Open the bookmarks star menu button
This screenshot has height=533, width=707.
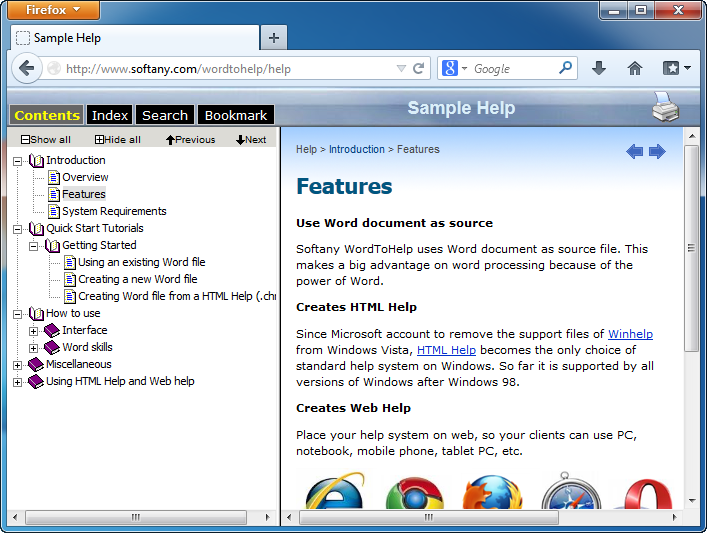pos(677,69)
